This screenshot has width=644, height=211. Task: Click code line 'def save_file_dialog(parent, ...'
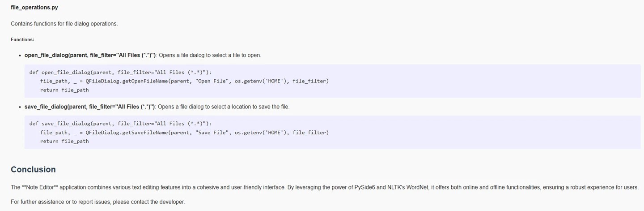click(x=120, y=124)
